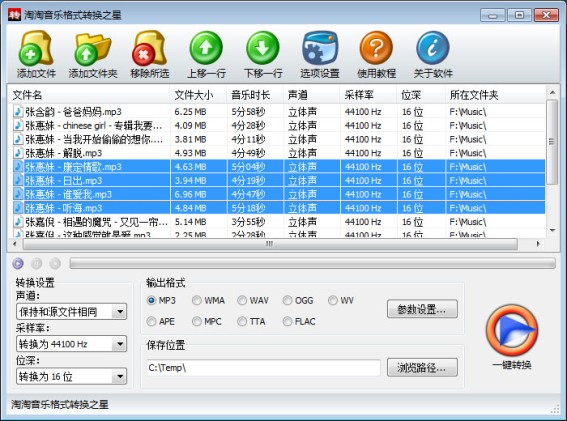Click the 4分49秒 duration cell
567x421 pixels.
(248, 153)
